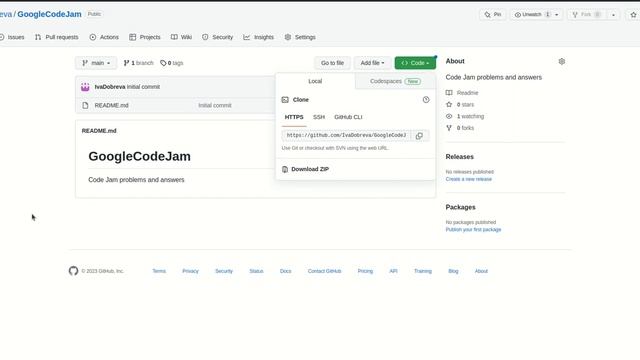Screen dimensions: 640x360
Task: Open the Readme link in About
Action: pos(462,93)
